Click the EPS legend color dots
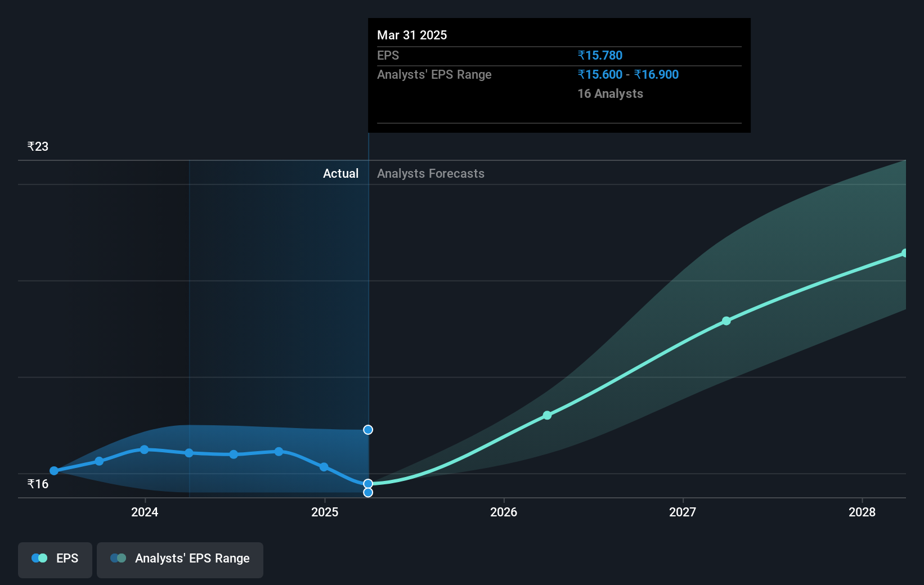Screen dimensions: 924x585 (x=39, y=558)
